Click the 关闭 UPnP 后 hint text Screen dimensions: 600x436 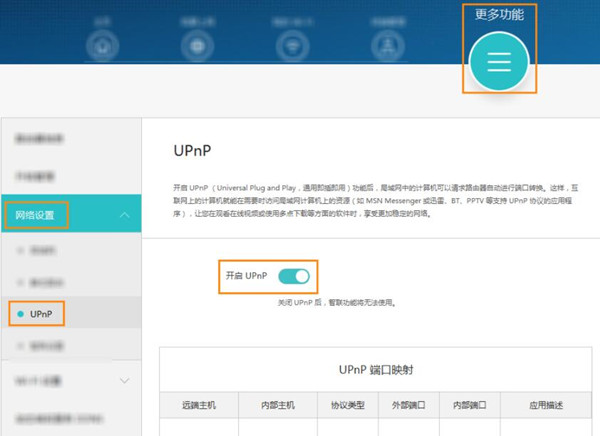[337, 302]
